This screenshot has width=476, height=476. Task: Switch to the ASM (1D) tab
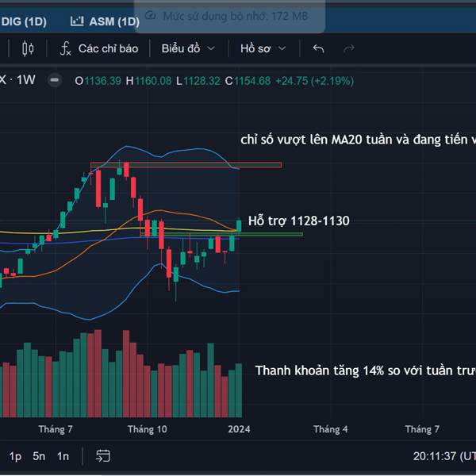point(105,21)
